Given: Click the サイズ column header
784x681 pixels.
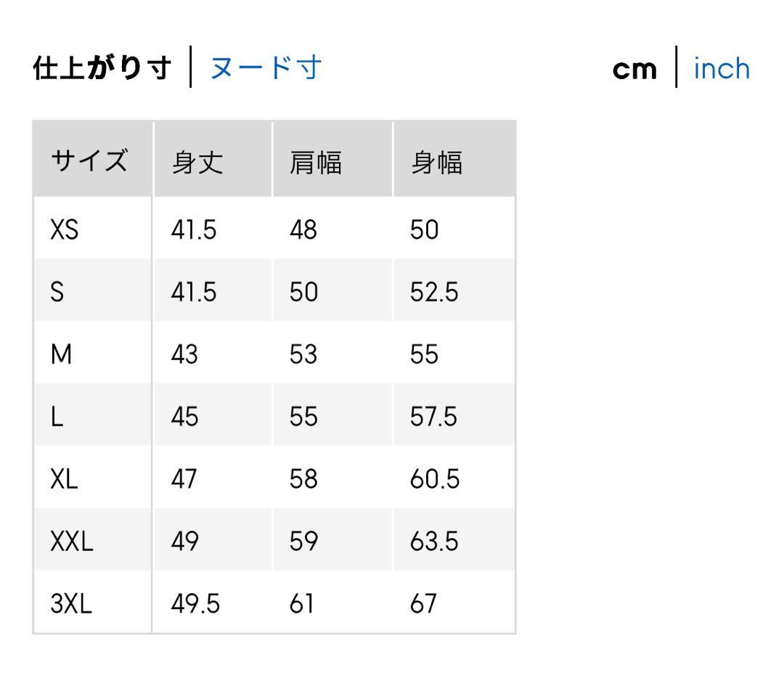Looking at the screenshot, I should 89,160.
